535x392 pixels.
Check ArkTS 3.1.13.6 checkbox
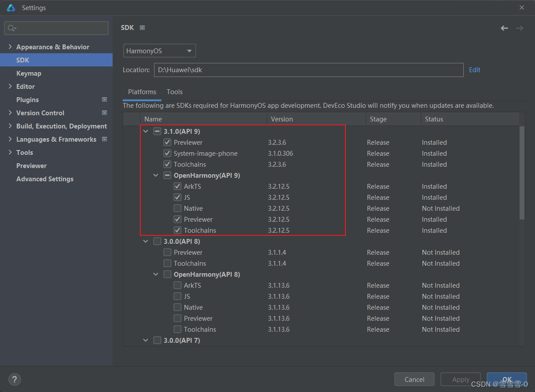point(177,285)
